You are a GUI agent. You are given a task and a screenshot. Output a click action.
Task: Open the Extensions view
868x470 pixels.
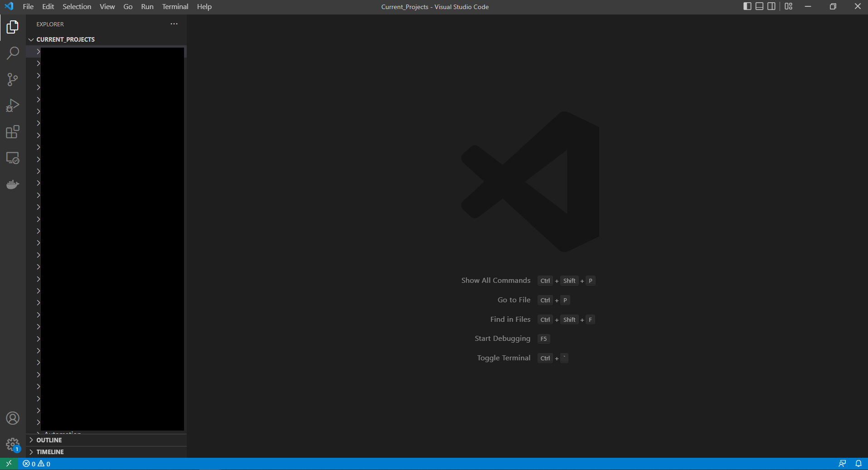click(13, 132)
